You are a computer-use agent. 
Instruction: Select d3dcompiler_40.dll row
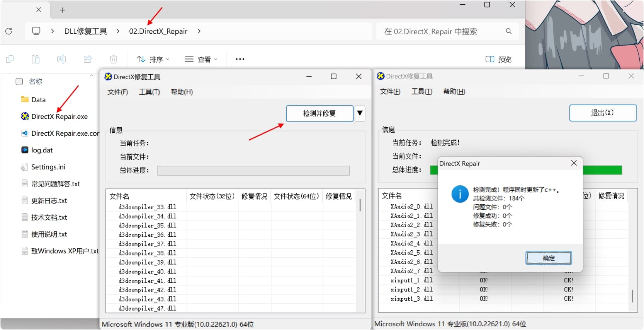[231, 272]
